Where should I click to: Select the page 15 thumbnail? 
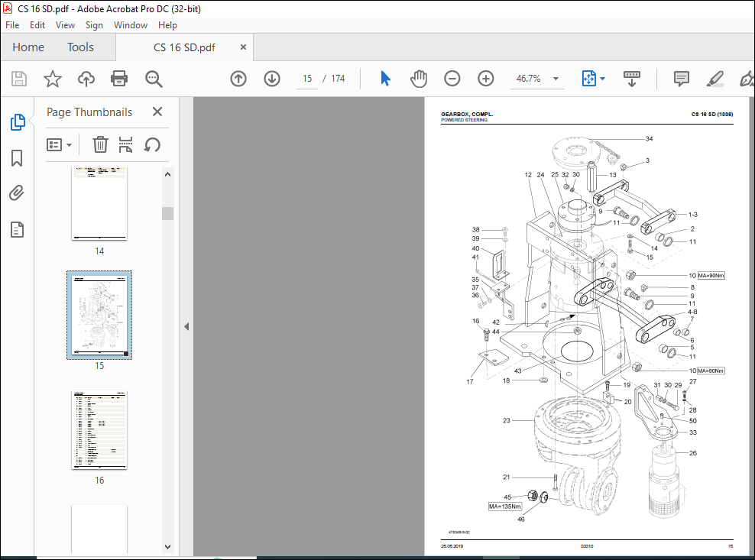tap(99, 315)
